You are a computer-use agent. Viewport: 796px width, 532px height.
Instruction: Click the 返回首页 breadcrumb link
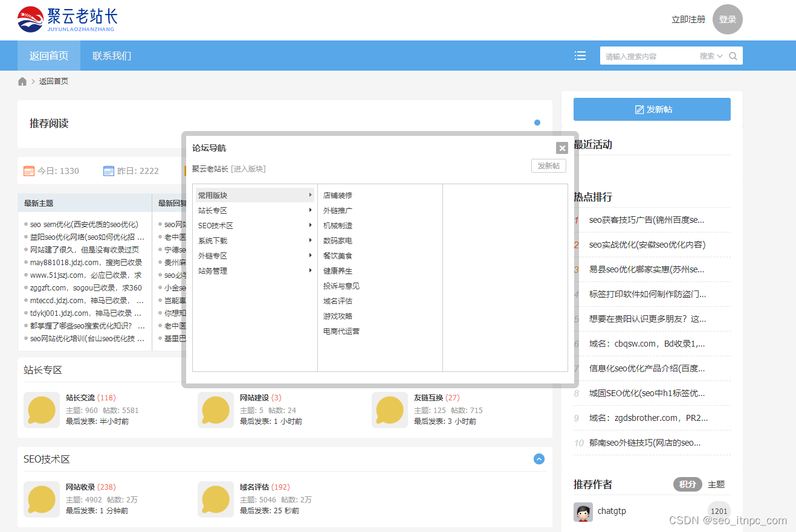click(x=54, y=82)
